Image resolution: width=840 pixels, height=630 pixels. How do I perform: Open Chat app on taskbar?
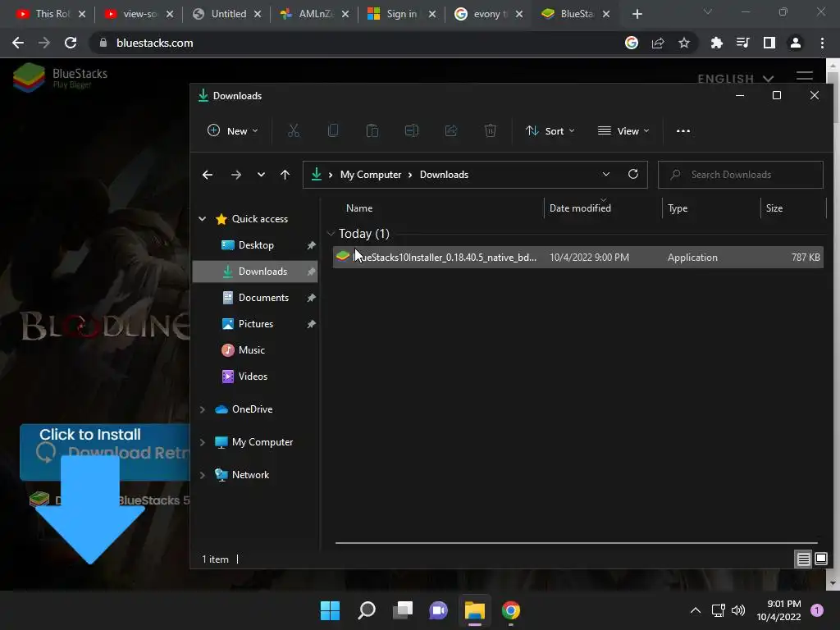coord(438,610)
